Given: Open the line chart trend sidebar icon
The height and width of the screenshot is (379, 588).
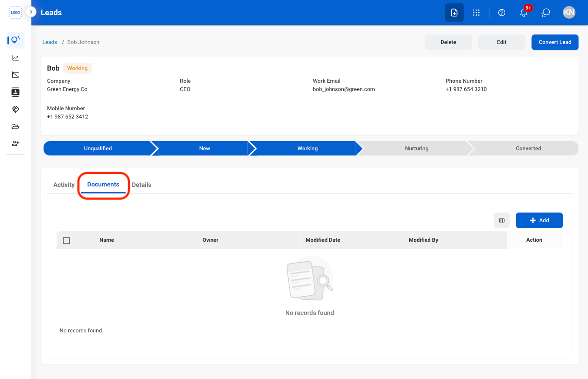Looking at the screenshot, I should (16, 58).
